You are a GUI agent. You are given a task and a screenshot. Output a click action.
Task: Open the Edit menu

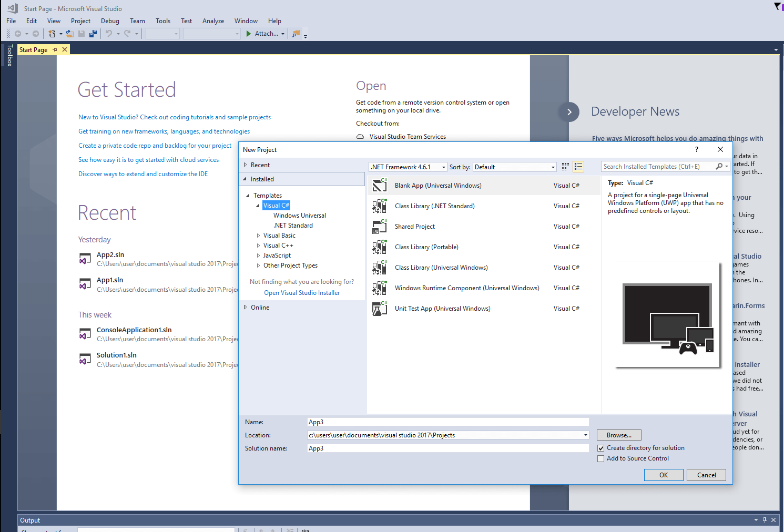click(32, 21)
